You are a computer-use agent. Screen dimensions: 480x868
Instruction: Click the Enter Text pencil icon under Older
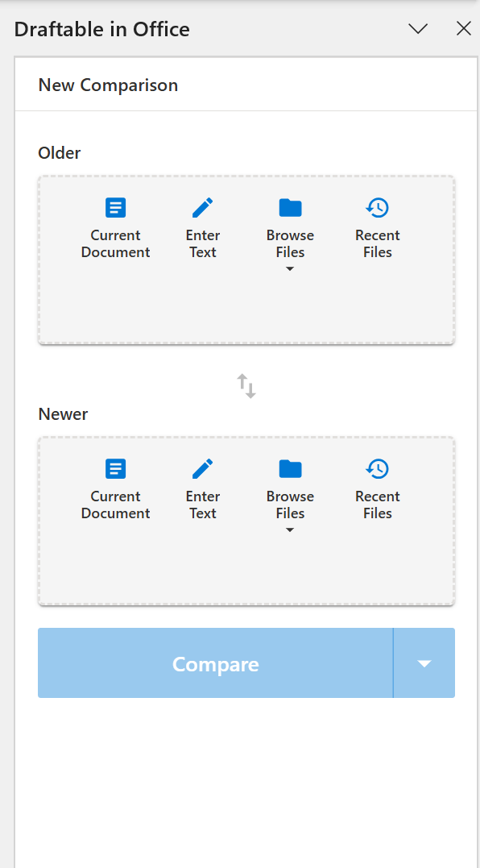(x=202, y=207)
